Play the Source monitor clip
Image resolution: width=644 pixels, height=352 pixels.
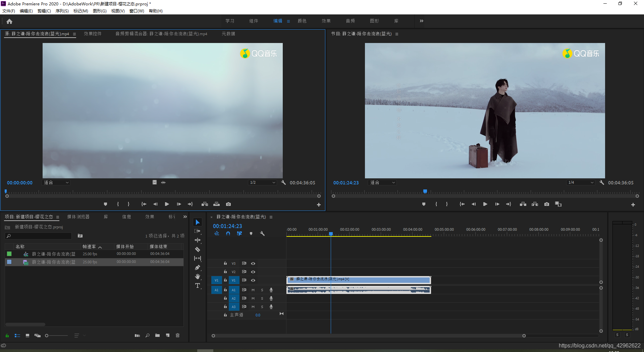(x=167, y=204)
